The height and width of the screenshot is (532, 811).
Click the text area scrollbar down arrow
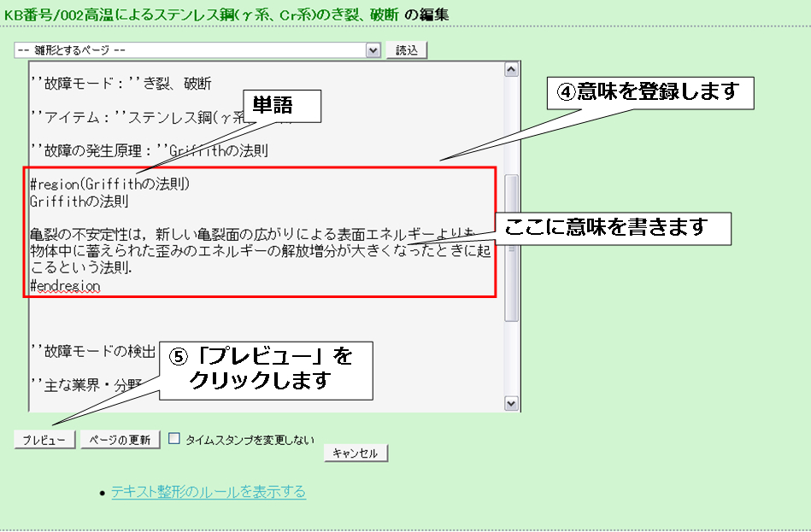512,402
